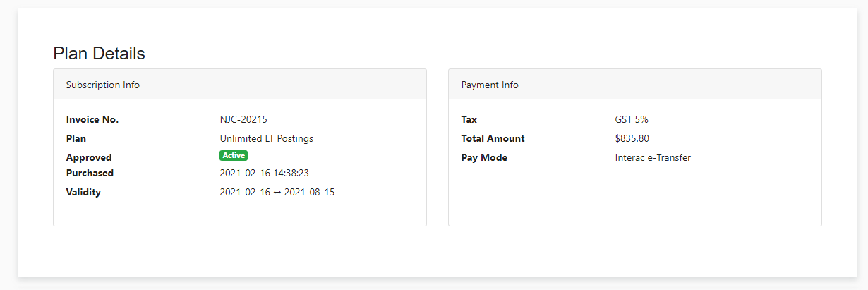
Task: Click the Interac e-Transfer pay mode value
Action: click(x=652, y=157)
